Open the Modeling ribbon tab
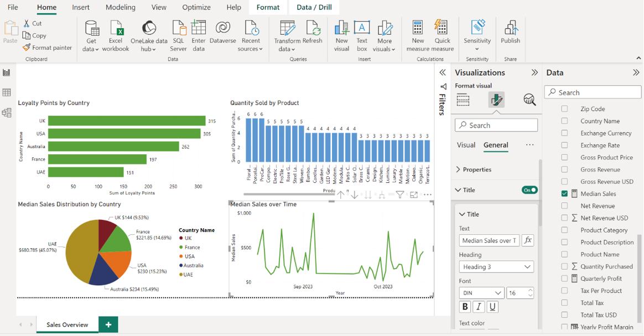The width and height of the screenshot is (644, 336). point(120,8)
